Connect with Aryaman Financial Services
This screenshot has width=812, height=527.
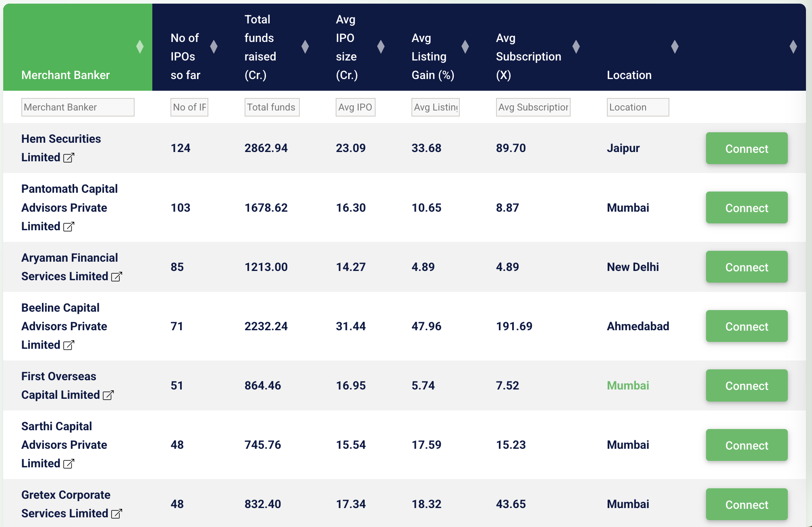click(747, 267)
